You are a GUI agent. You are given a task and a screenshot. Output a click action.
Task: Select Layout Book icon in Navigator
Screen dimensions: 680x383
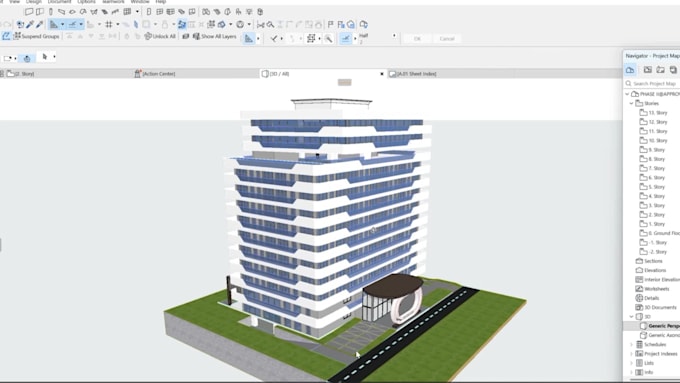pyautogui.click(x=660, y=70)
